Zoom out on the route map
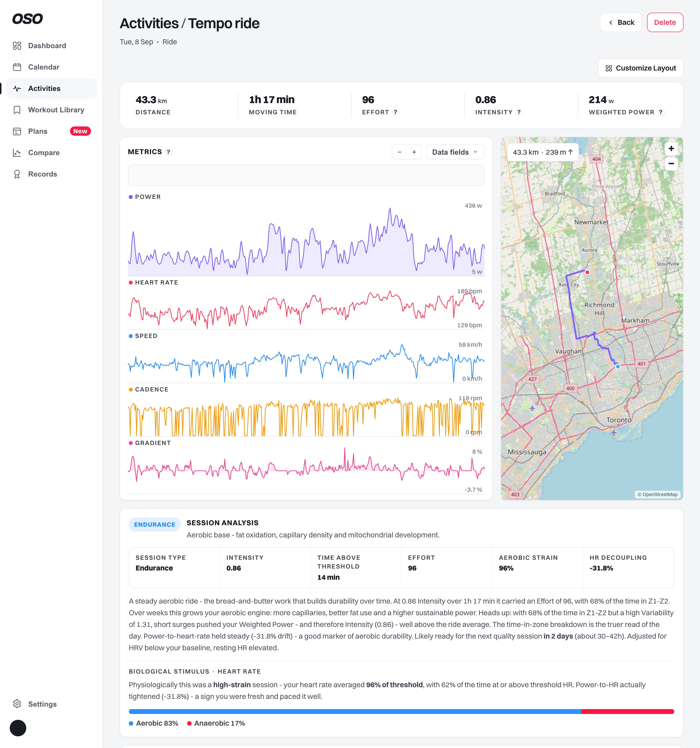The width and height of the screenshot is (700, 748). (x=671, y=164)
